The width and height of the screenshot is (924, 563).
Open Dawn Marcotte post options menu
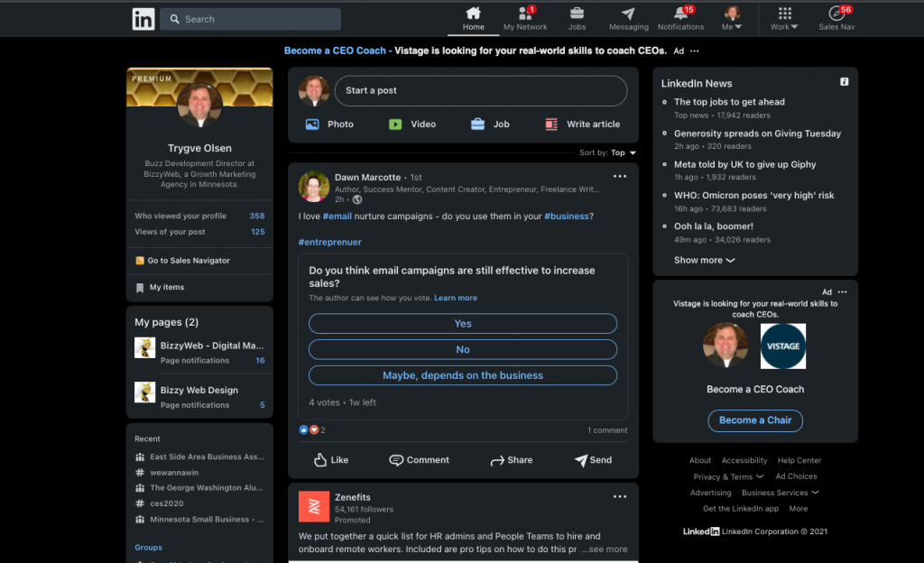pos(619,176)
